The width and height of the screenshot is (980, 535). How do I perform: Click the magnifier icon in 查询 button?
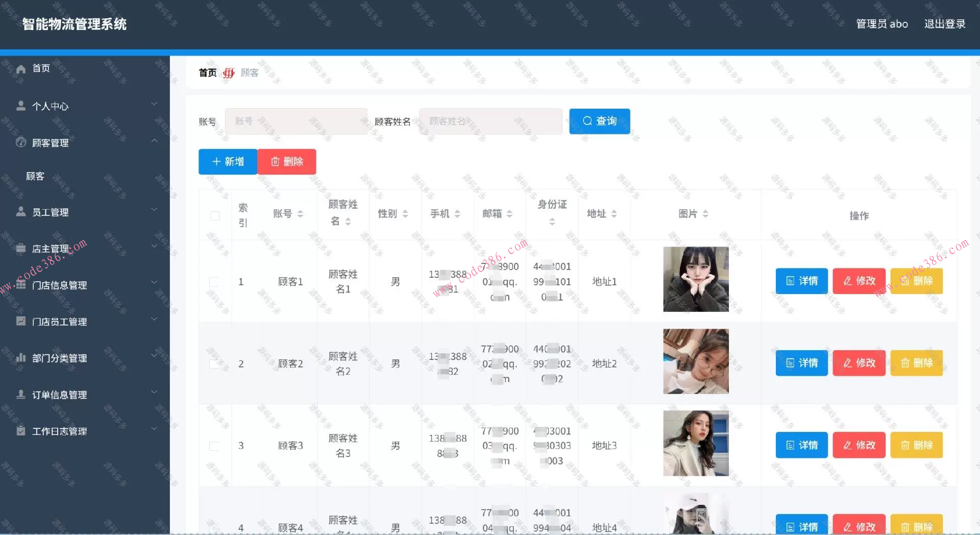(587, 121)
